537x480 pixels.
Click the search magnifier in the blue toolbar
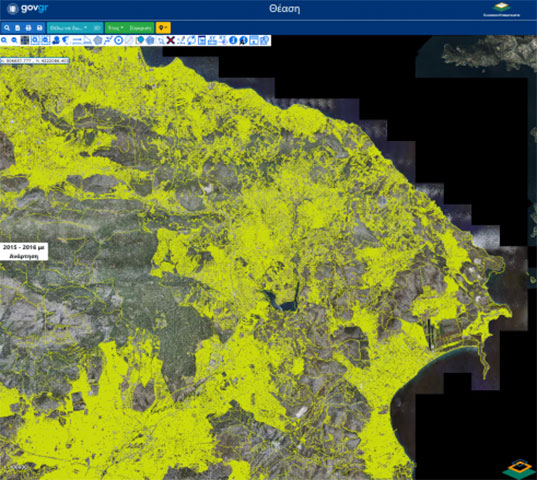pos(7,28)
